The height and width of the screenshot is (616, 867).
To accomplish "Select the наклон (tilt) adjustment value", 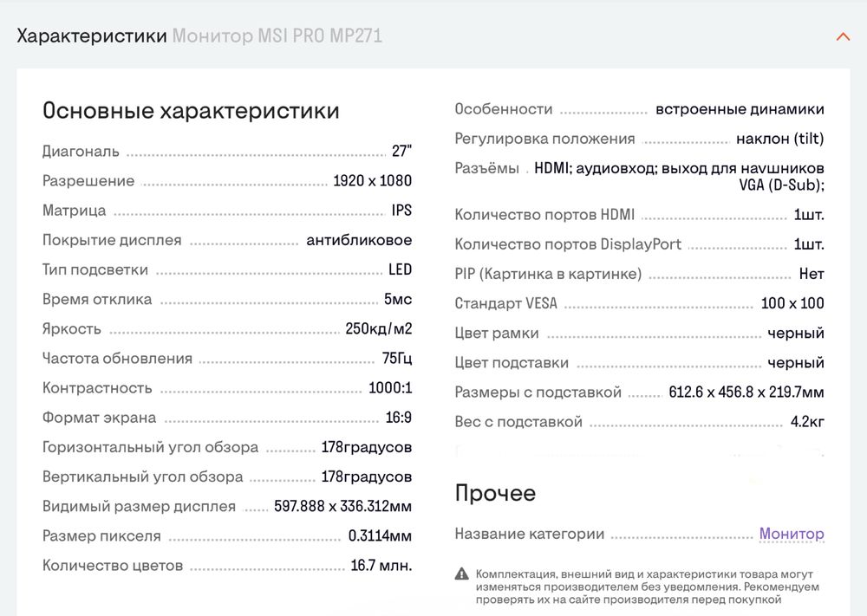I will click(780, 139).
